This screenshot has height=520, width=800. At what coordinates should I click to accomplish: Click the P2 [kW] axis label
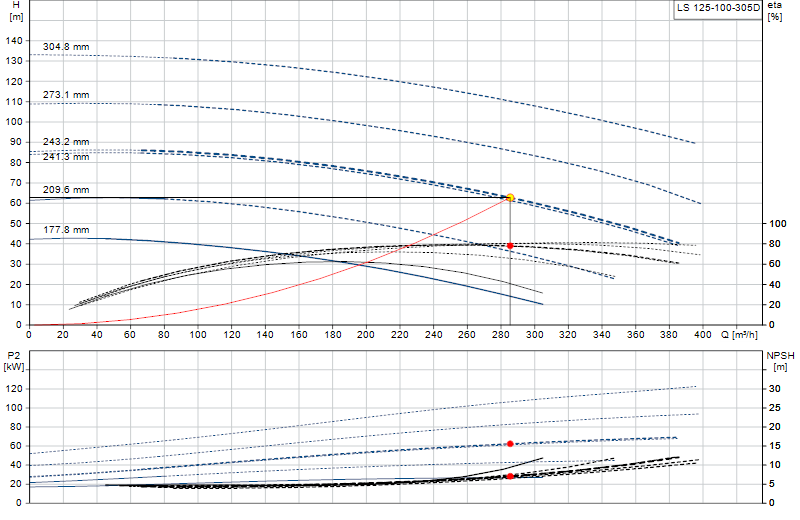tap(14, 361)
